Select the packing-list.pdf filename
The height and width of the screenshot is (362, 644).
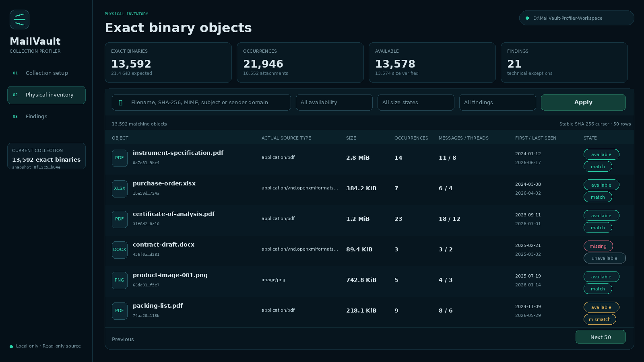pyautogui.click(x=158, y=306)
